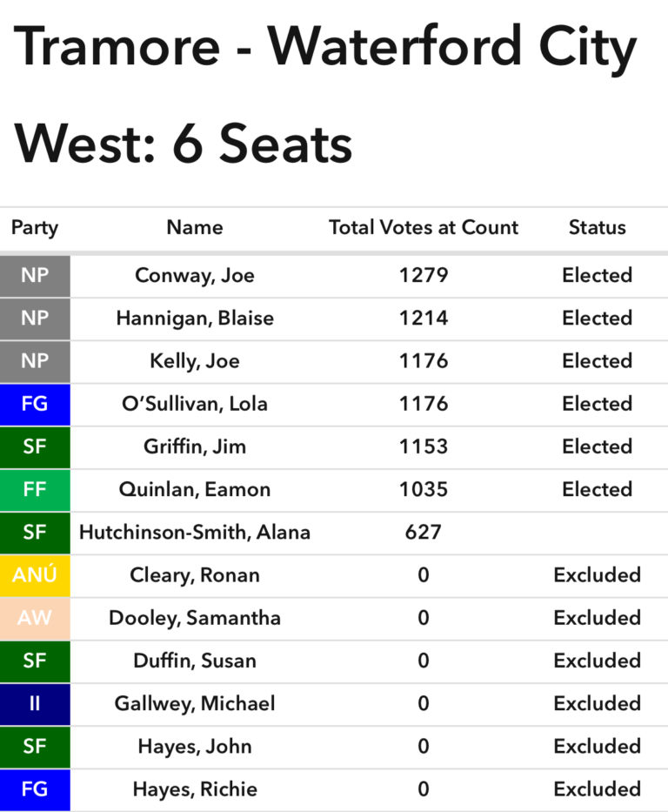Click the Name column header
Image resolution: width=668 pixels, height=812 pixels.
tap(195, 228)
